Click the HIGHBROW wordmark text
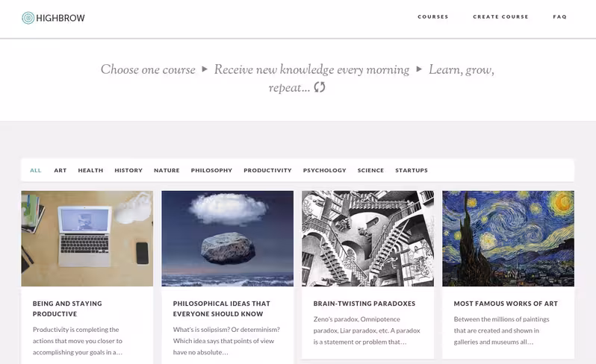596x364 pixels. [60, 18]
